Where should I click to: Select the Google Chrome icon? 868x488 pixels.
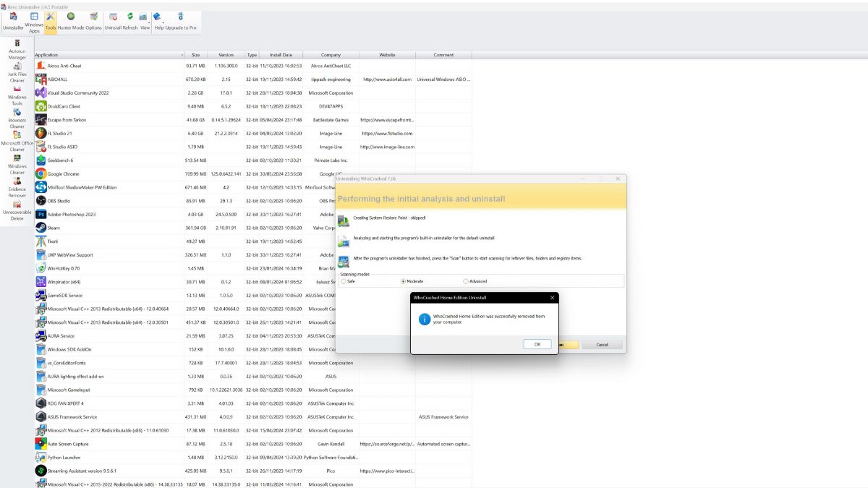click(x=41, y=174)
